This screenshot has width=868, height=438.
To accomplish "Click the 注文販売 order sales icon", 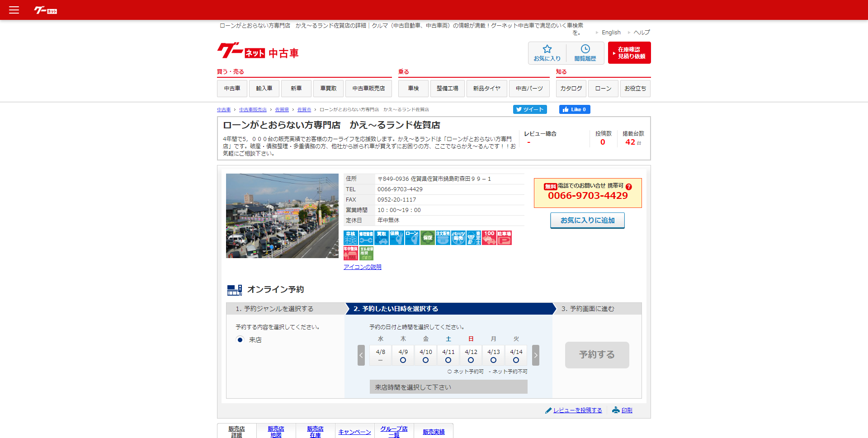I will [x=443, y=238].
